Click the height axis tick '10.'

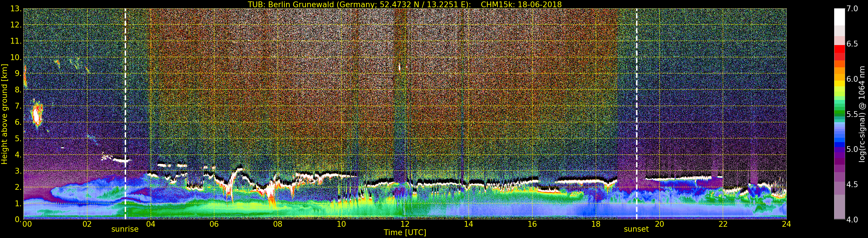click(x=16, y=57)
